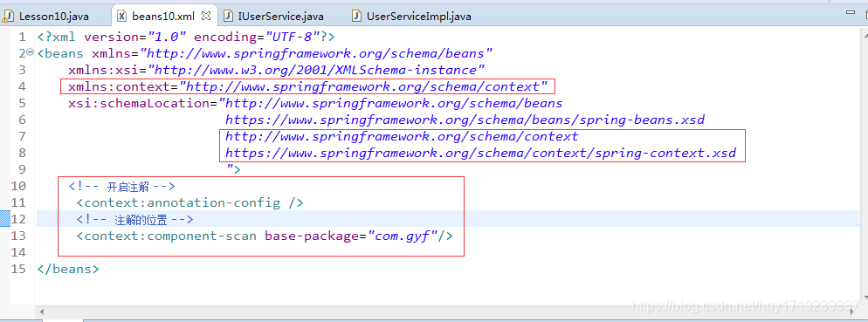Click the spring-context.xsd URL on line 8
The height and width of the screenshot is (322, 868).
[x=481, y=154]
